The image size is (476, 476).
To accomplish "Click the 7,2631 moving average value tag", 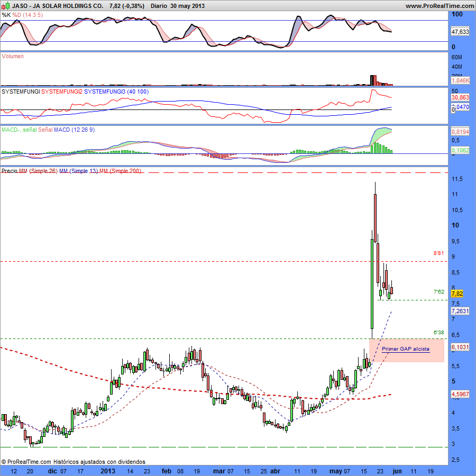I will click(460, 311).
